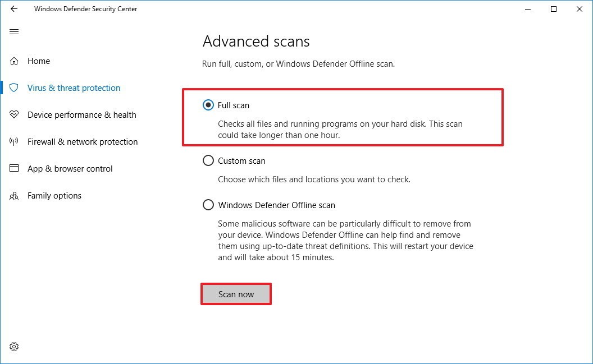Click the Custom scan label text

241,161
